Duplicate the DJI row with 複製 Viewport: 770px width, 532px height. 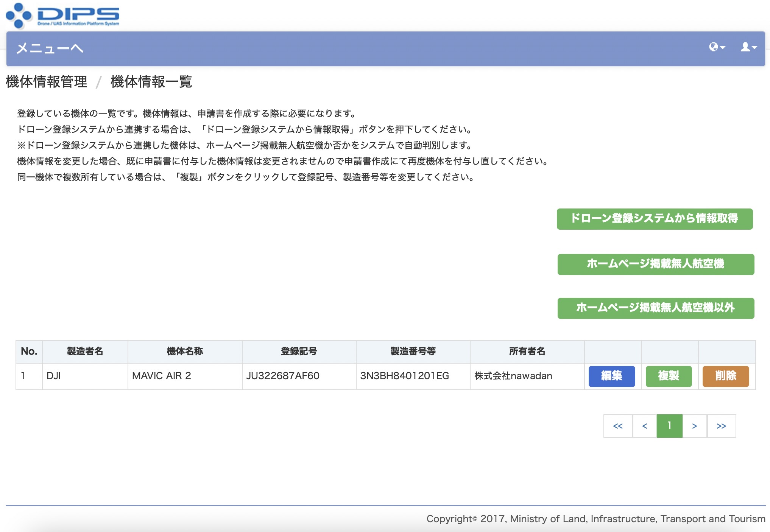[x=669, y=376]
